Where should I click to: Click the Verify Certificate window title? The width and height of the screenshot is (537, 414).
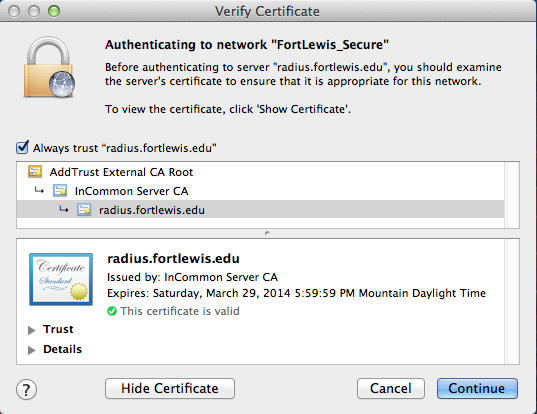(267, 11)
